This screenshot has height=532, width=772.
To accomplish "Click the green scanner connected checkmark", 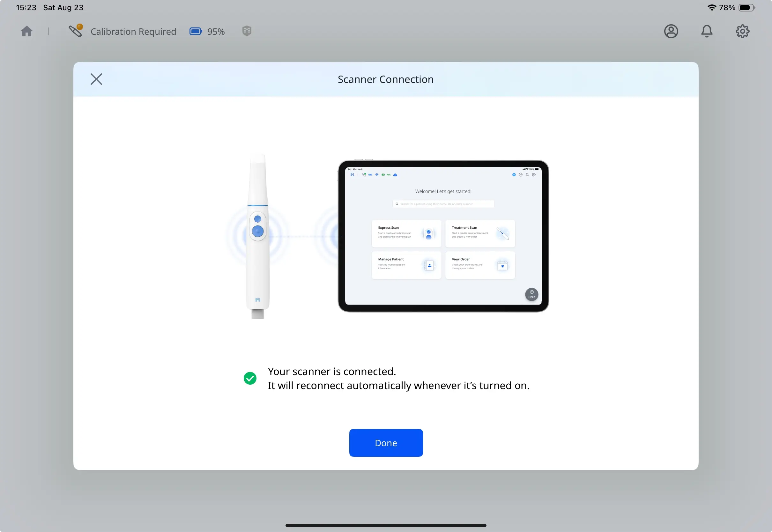I will click(x=250, y=378).
